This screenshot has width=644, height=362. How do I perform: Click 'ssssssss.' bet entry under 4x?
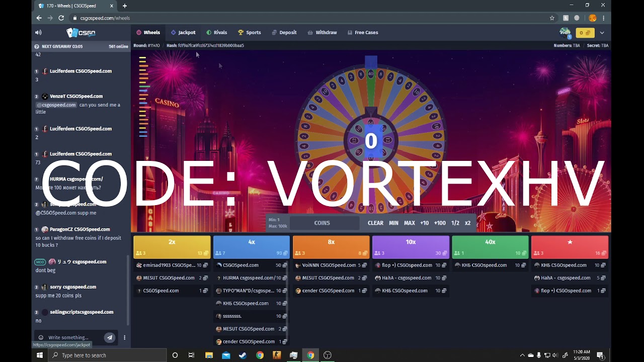pyautogui.click(x=252, y=316)
